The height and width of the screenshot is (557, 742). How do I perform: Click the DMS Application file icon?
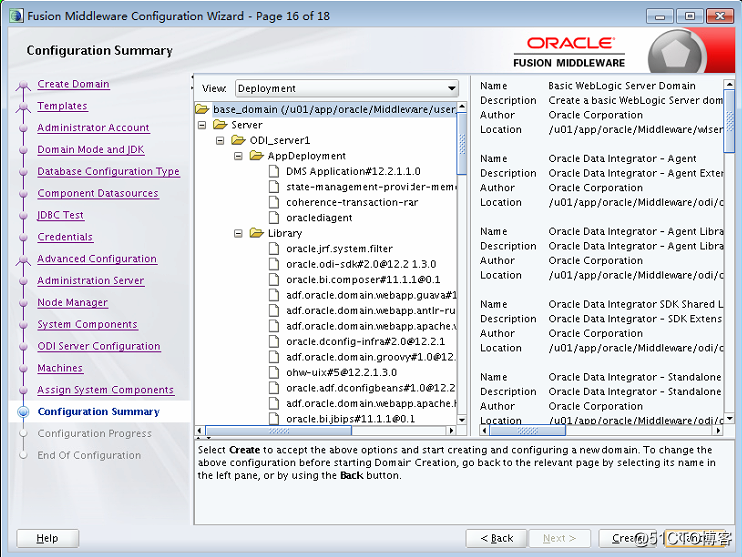coord(274,171)
